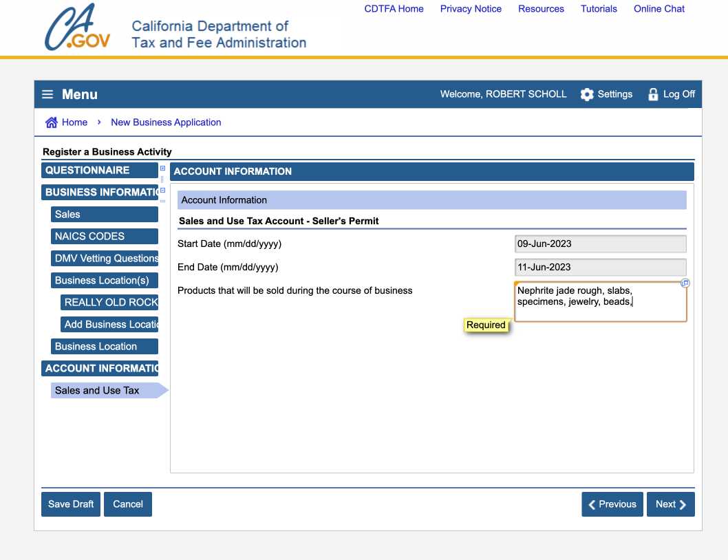Click the CA.GOV logo
728x560 pixels.
[77, 29]
